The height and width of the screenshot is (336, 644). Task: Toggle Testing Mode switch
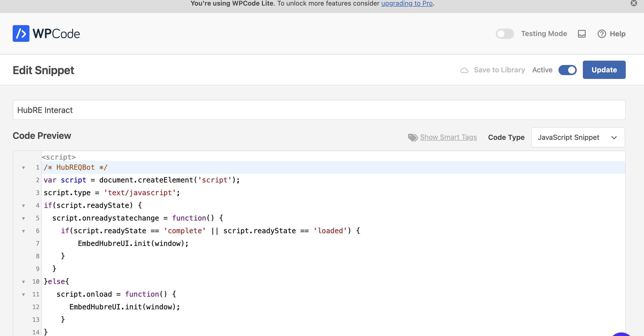click(505, 34)
